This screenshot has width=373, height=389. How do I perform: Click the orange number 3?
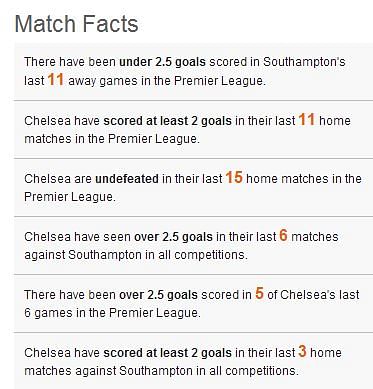[302, 351]
